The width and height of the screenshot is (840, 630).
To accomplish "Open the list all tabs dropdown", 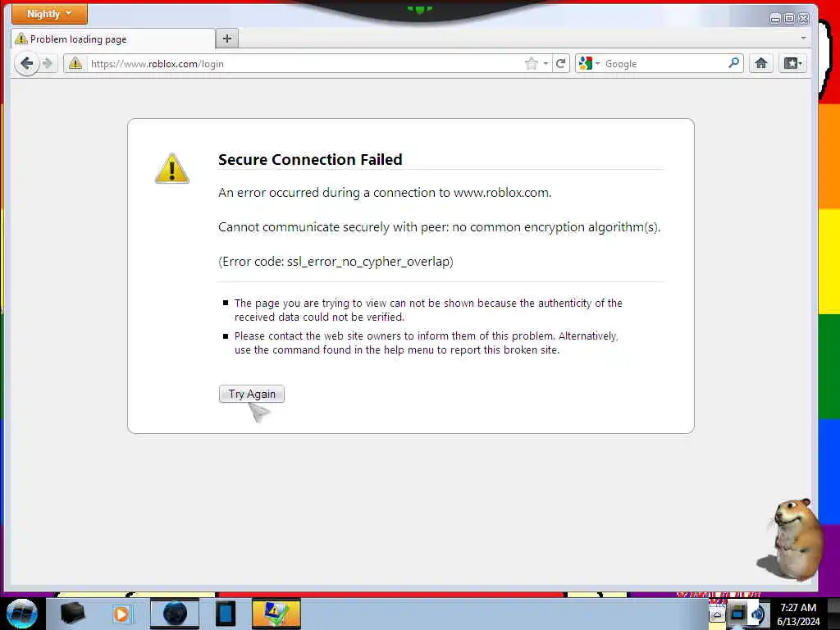I will point(803,38).
